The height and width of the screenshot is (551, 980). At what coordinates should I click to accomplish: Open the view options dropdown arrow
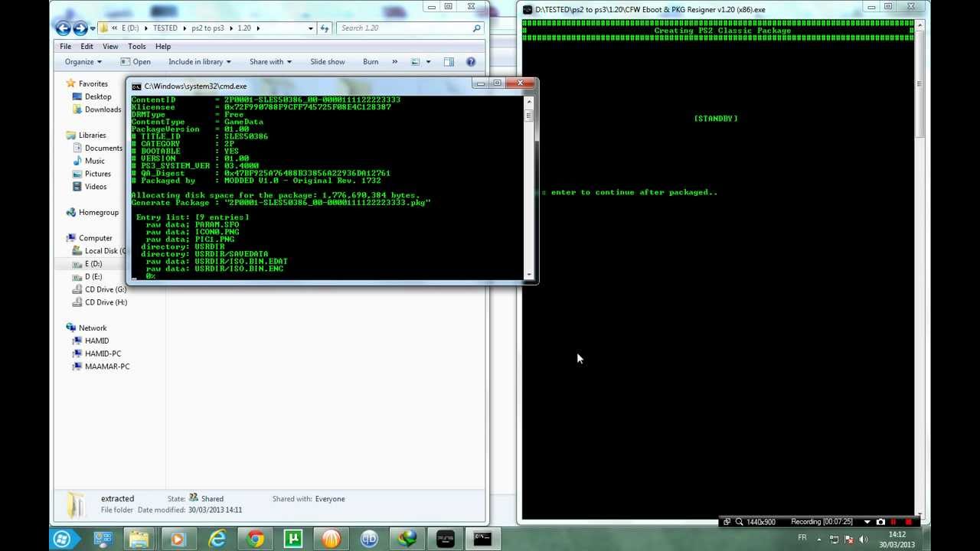tap(428, 62)
